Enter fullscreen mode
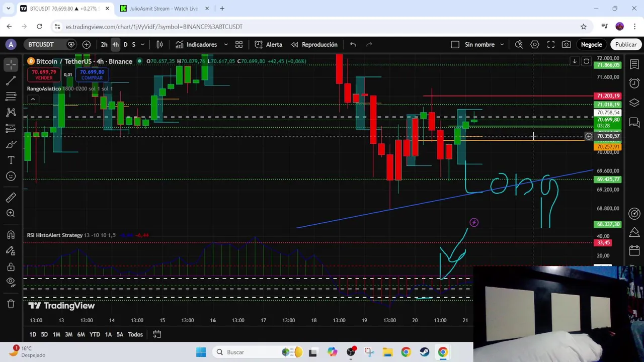This screenshot has height=362, width=644. (x=551, y=45)
